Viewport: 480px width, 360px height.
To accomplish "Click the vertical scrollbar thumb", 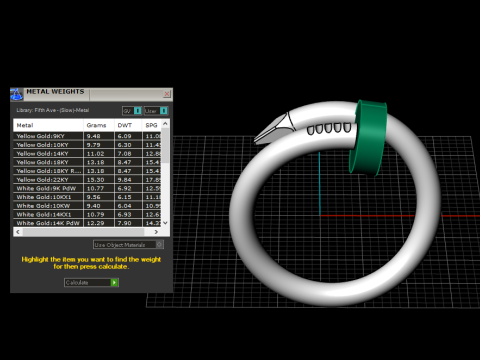I will coord(165,145).
